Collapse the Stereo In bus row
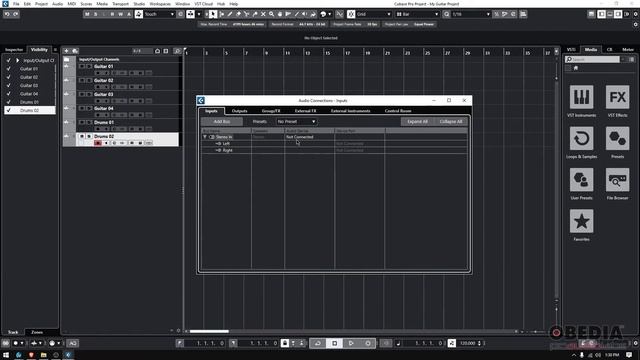 (205, 137)
